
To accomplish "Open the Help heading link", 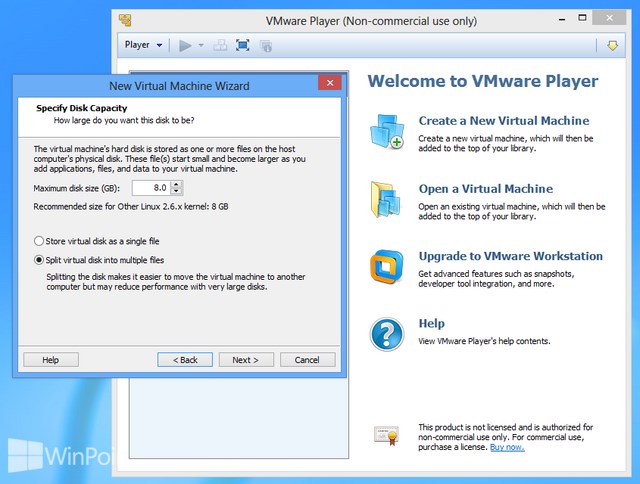I will click(431, 324).
